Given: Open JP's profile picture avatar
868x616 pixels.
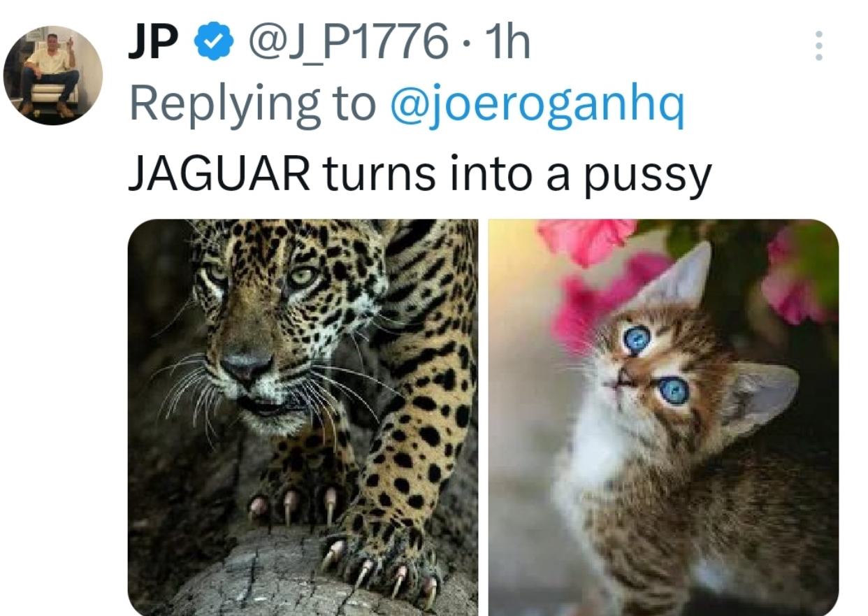Looking at the screenshot, I should [52, 75].
